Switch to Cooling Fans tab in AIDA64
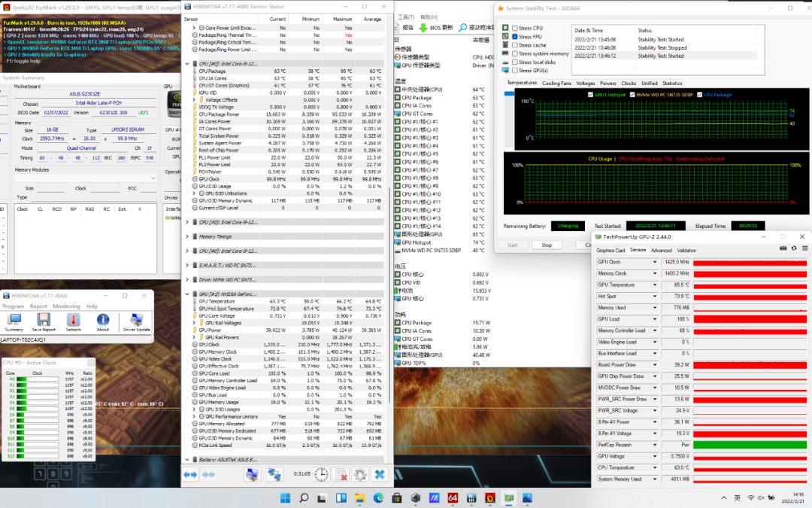812x508 pixels. pyautogui.click(x=556, y=83)
